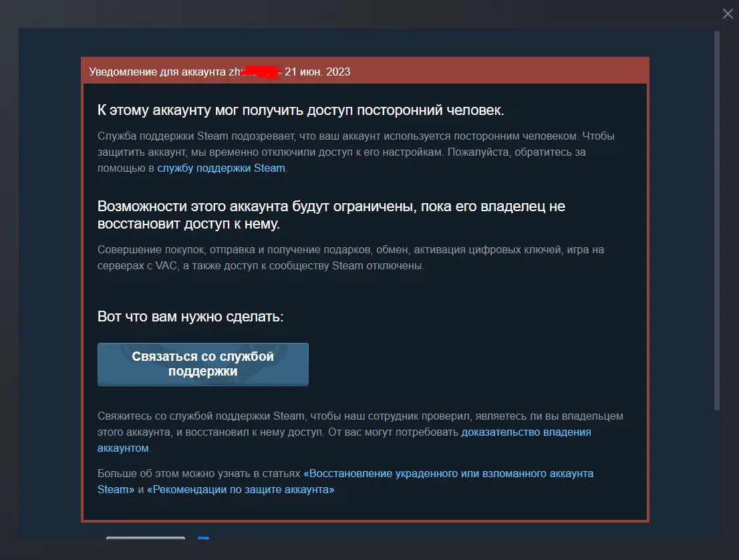The image size is (739, 560).
Task: Select the heading «К этому аккаунту мог получить доступ…»
Action: 301,110
